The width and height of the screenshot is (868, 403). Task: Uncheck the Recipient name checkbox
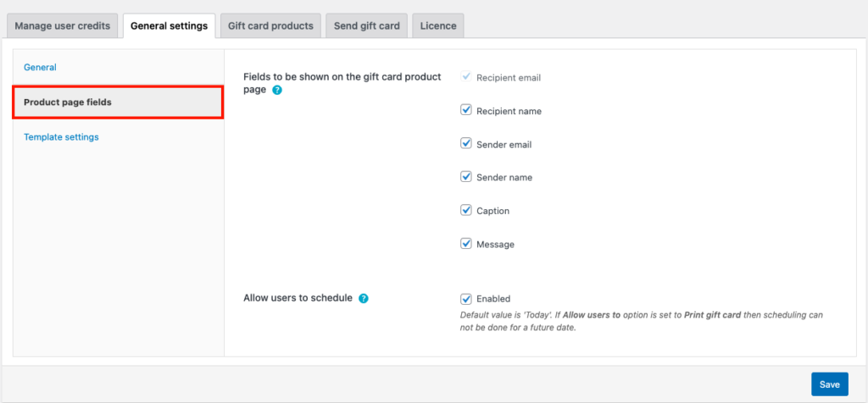pyautogui.click(x=465, y=110)
